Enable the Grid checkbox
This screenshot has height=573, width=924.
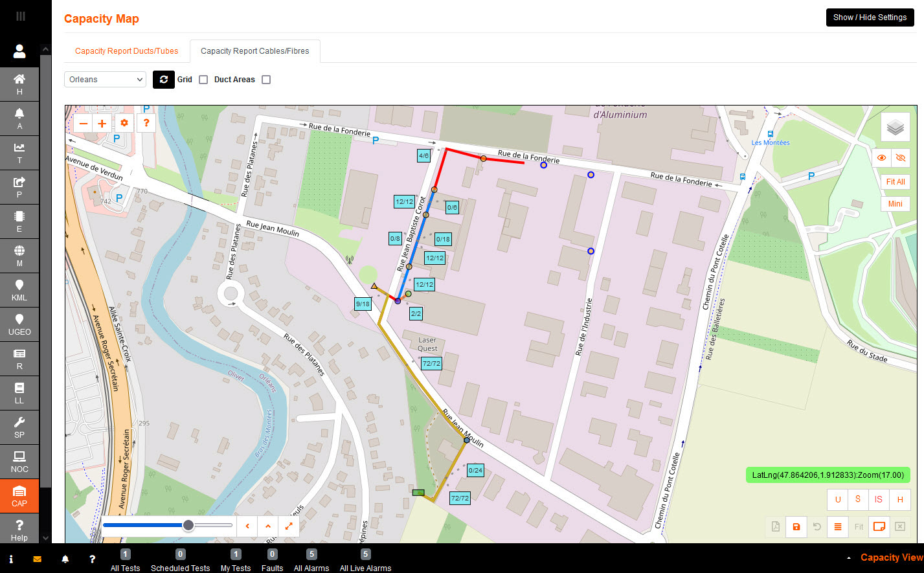point(203,80)
